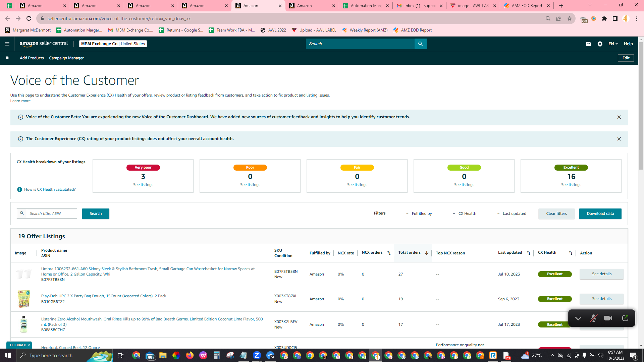Screen dimensions: 644x362
Task: Switch to the Automation Marg browser tab
Action: tap(366, 6)
